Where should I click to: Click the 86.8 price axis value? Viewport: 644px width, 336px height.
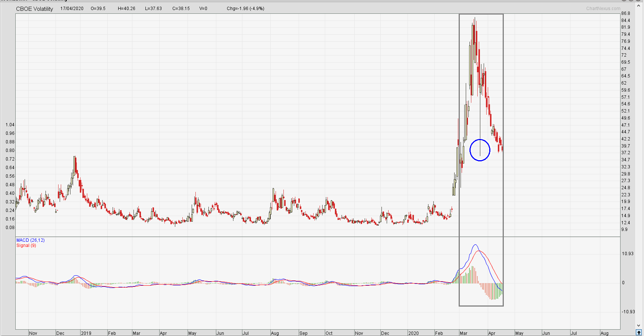click(x=626, y=13)
